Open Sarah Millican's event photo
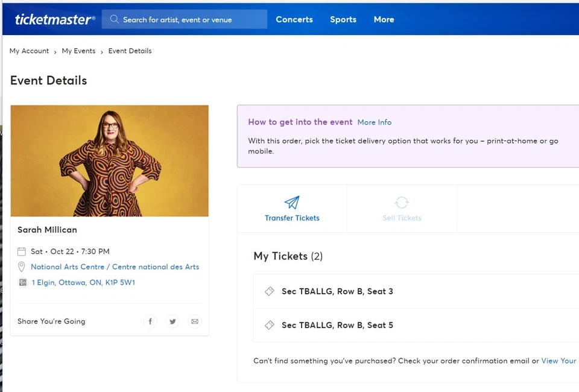Image resolution: width=579 pixels, height=392 pixels. coord(109,160)
